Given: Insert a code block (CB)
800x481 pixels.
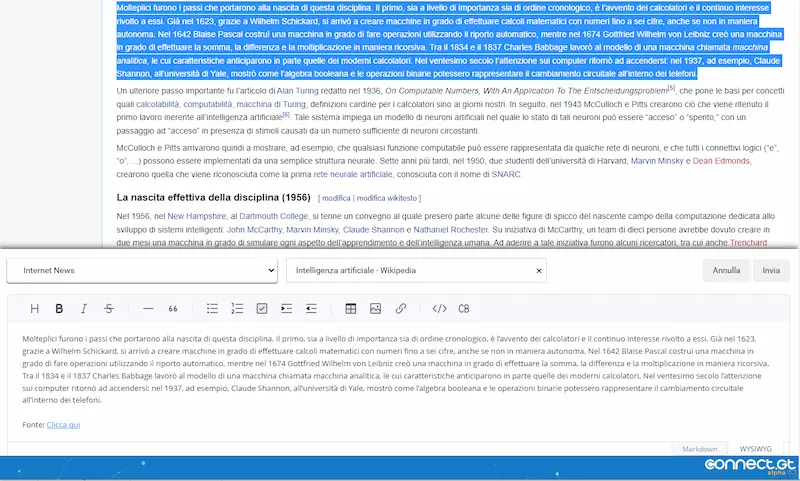Looking at the screenshot, I should pyautogui.click(x=464, y=309).
